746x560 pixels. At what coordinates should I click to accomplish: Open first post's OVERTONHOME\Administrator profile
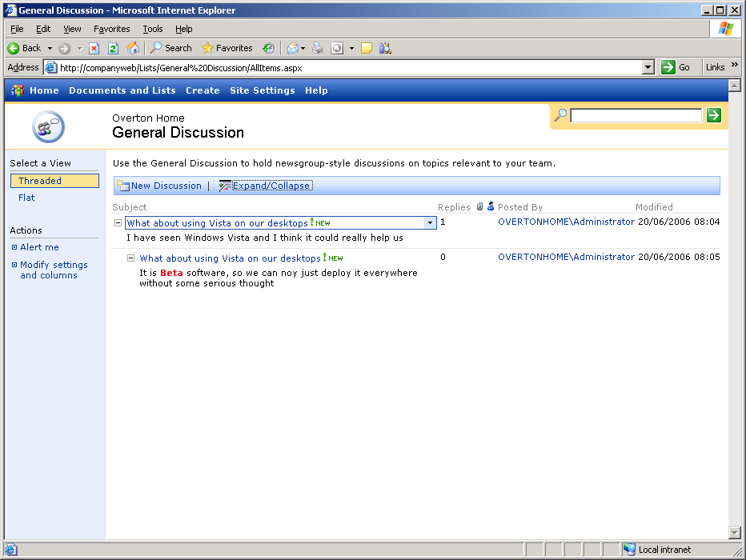[x=566, y=222]
